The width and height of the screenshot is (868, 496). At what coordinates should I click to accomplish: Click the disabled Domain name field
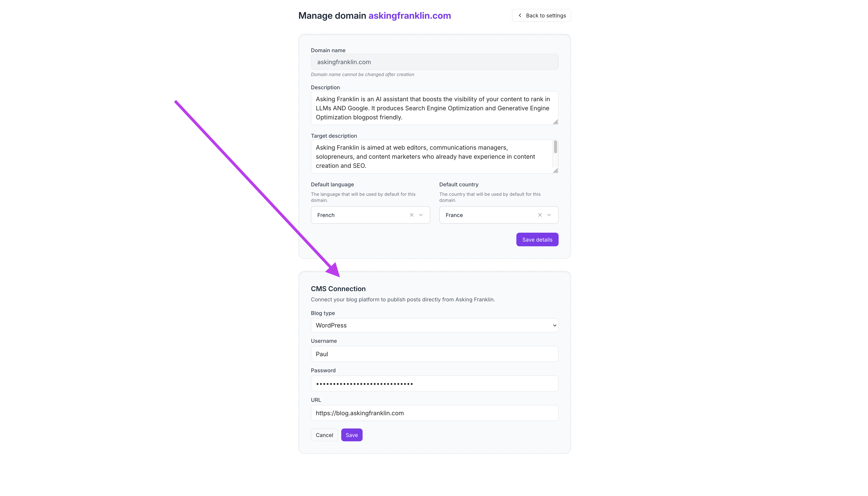point(434,62)
